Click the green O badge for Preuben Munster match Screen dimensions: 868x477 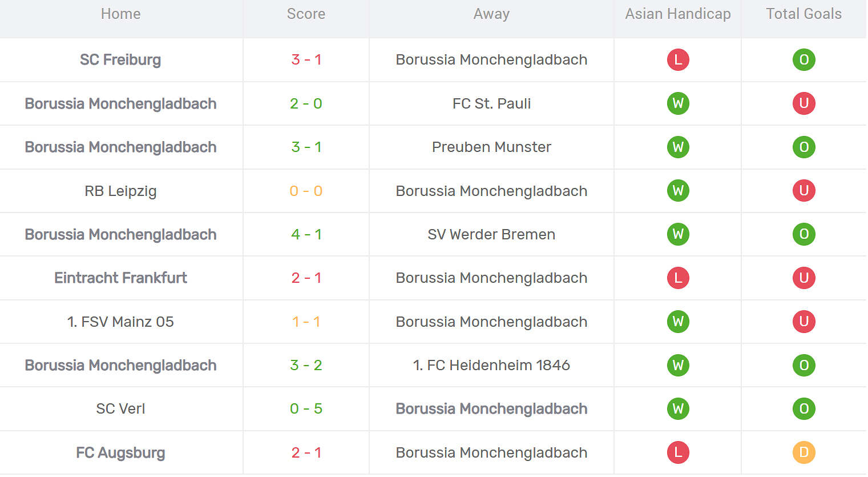click(804, 147)
